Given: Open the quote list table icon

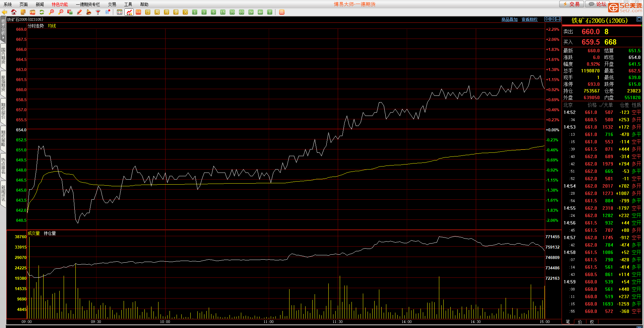Looking at the screenshot, I should coord(120,12).
